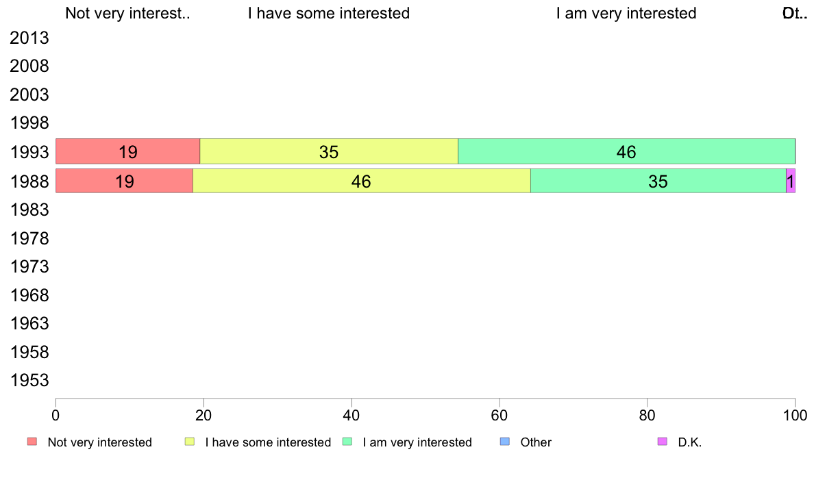This screenshot has height=504, width=814.
Task: Click the red Not very interested legend swatch
Action: [32, 442]
